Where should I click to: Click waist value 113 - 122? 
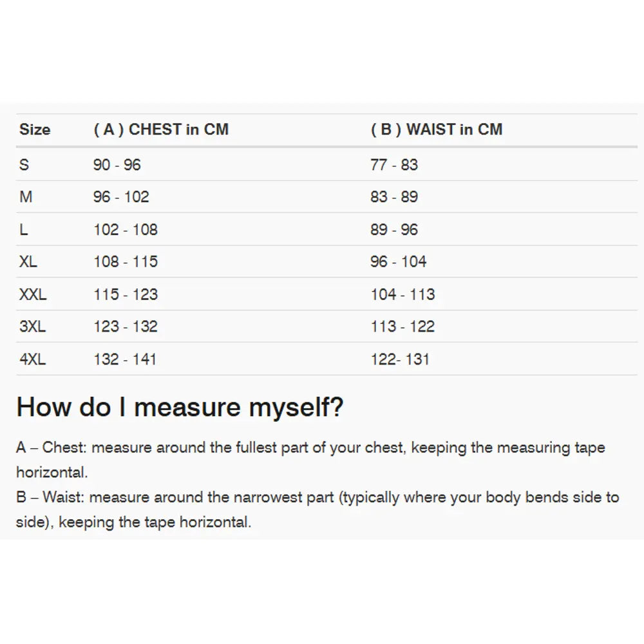tap(402, 327)
